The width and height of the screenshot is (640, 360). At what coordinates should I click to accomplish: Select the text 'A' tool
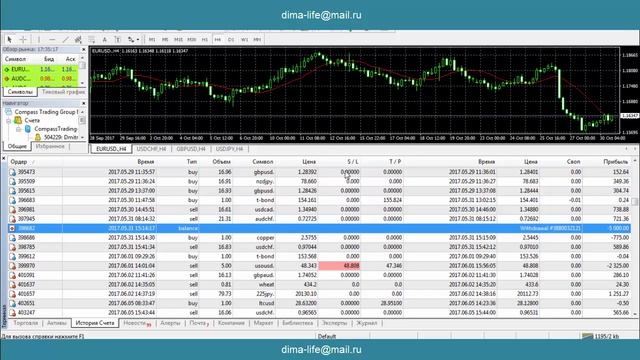point(104,40)
